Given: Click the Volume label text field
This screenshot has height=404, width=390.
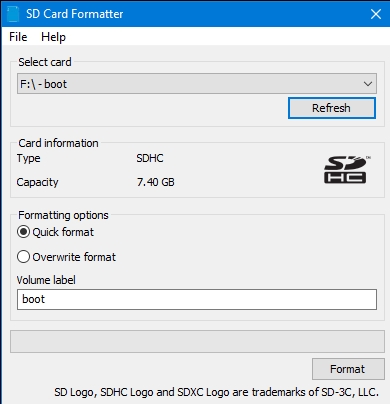Looking at the screenshot, I should 197,299.
